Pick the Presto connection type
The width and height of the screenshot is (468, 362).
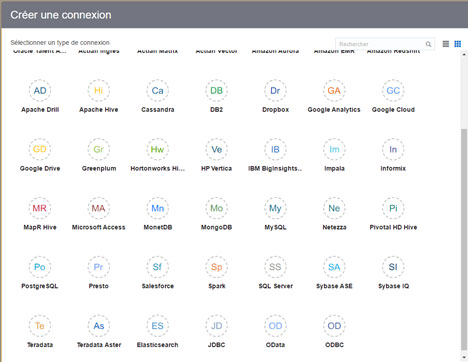(x=99, y=267)
